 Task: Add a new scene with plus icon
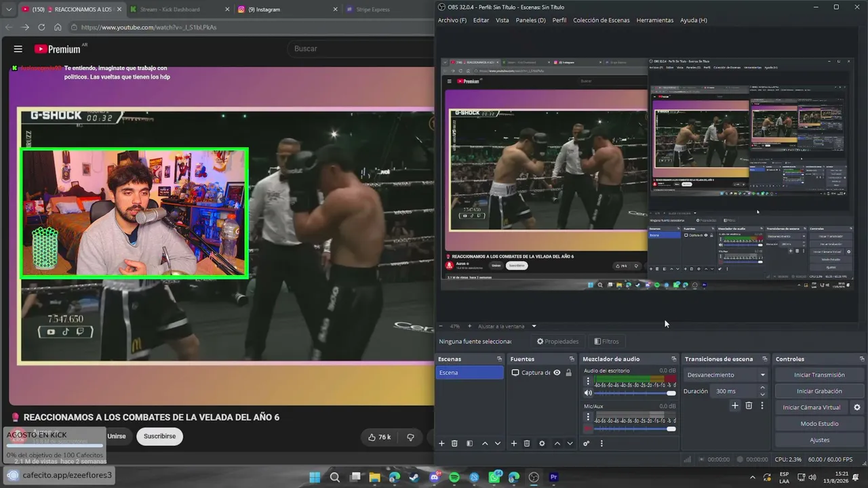click(441, 443)
